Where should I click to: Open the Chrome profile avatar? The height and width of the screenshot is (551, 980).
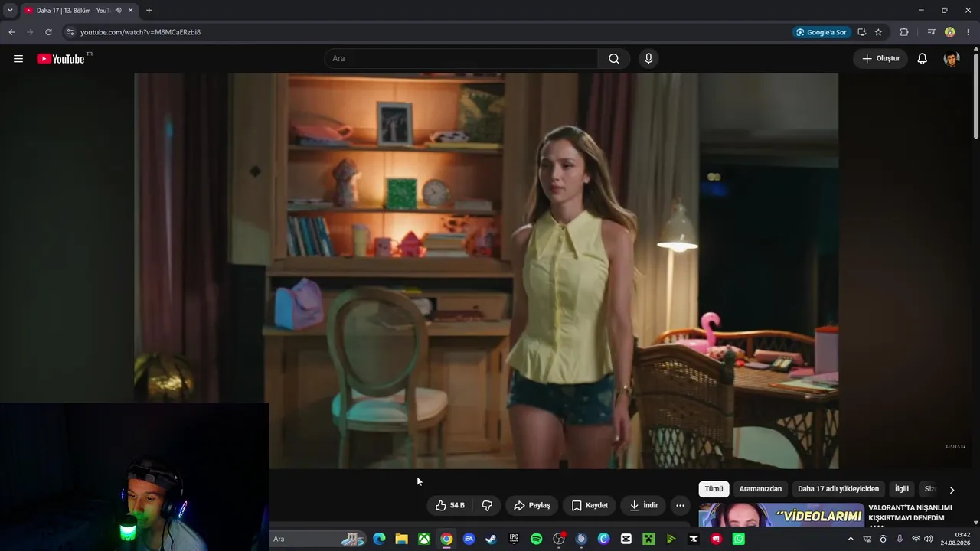click(x=950, y=32)
